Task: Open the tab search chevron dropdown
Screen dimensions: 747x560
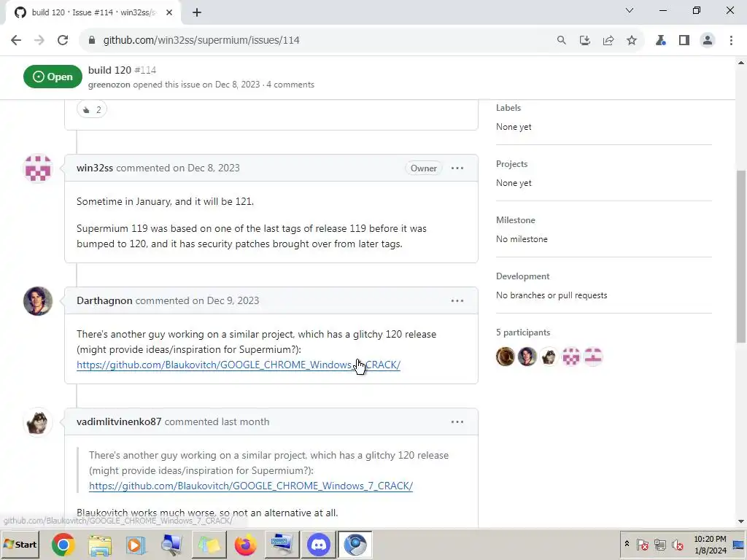Action: (630, 10)
